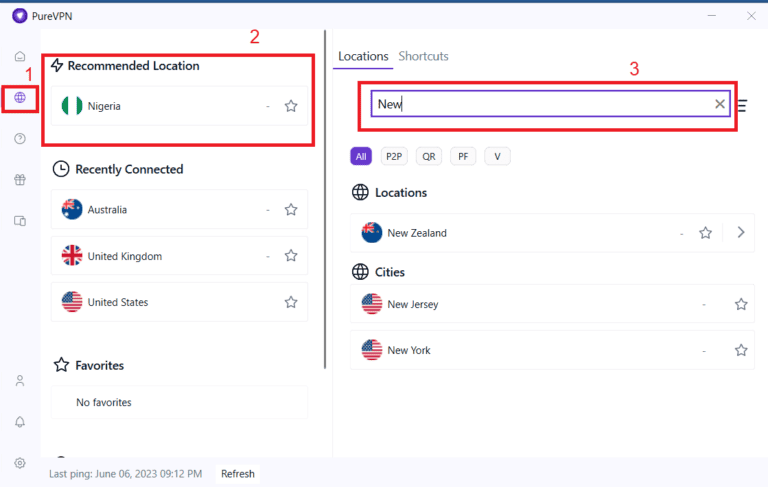Connect to Australia in Recently Connected
Viewport: 768px width, 487px height.
(x=179, y=209)
